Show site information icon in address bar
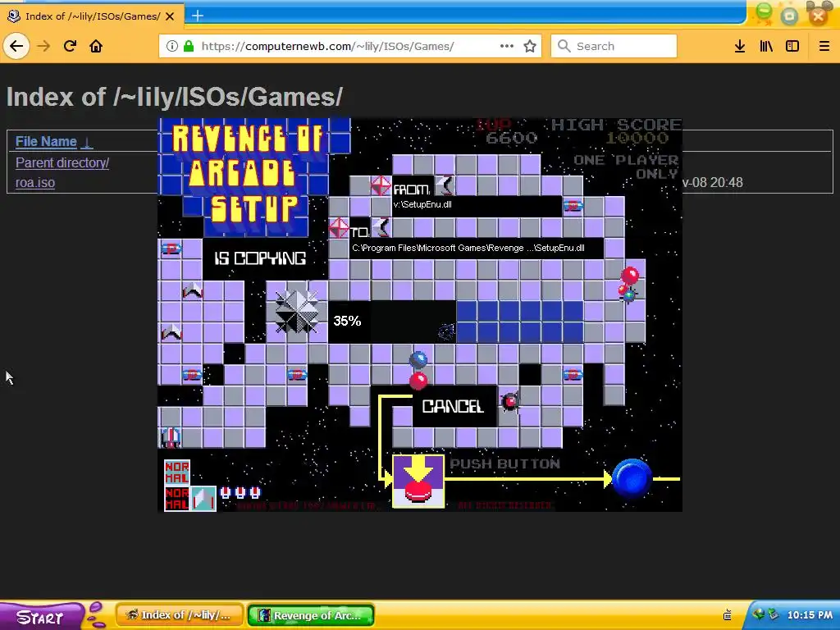Screen dimensions: 840x630 pos(171,46)
